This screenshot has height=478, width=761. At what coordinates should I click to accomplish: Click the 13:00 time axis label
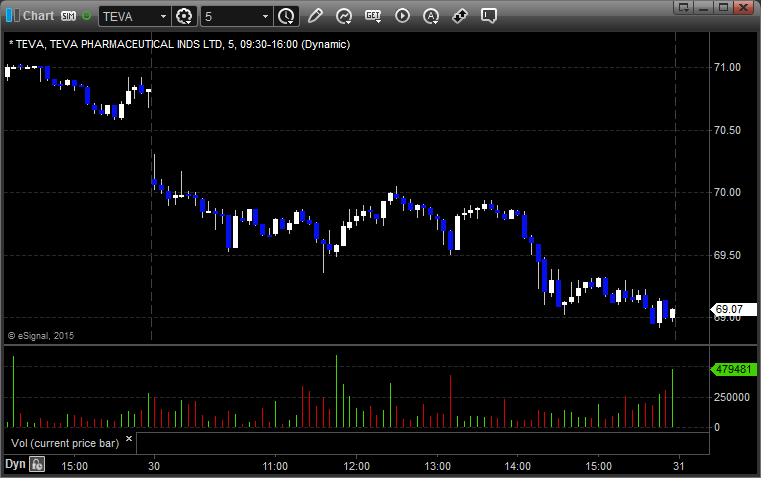(437, 466)
